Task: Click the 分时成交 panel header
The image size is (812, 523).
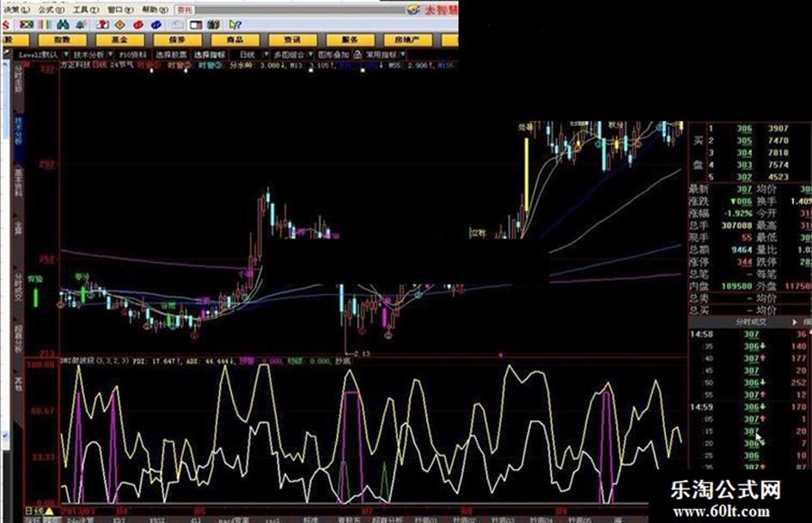Action: (750, 322)
